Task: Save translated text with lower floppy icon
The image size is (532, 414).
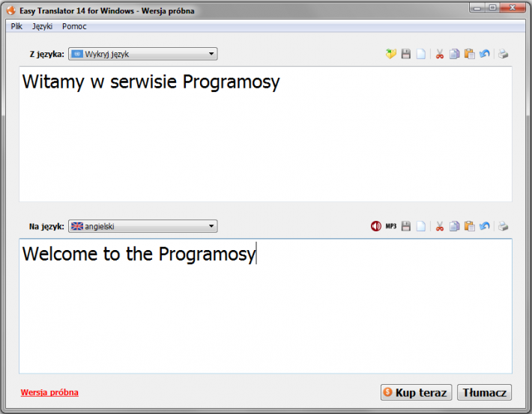Action: point(406,226)
